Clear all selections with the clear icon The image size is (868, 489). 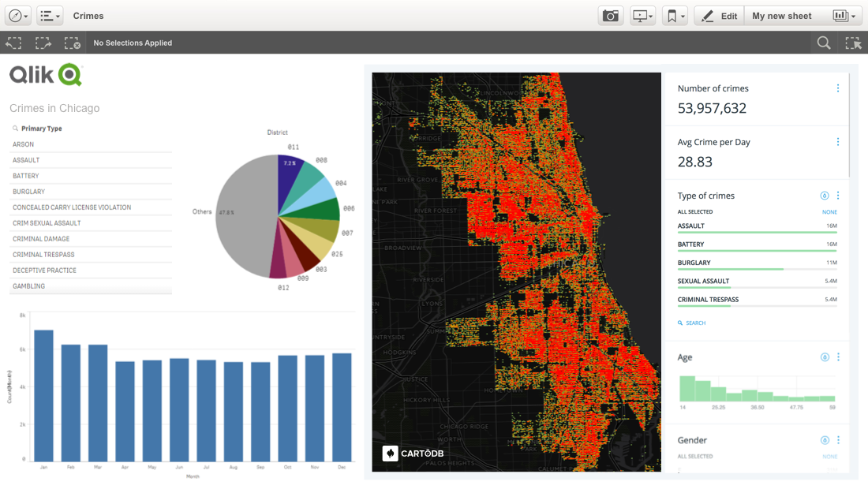[x=72, y=43]
